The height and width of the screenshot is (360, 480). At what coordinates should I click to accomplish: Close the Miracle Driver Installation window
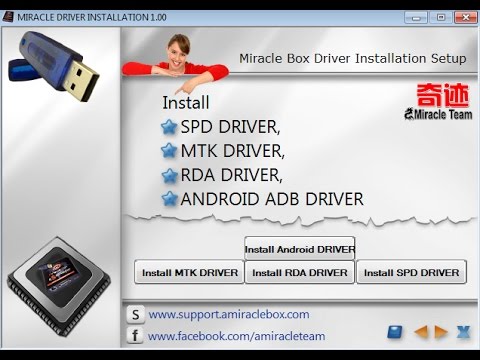pos(466,17)
